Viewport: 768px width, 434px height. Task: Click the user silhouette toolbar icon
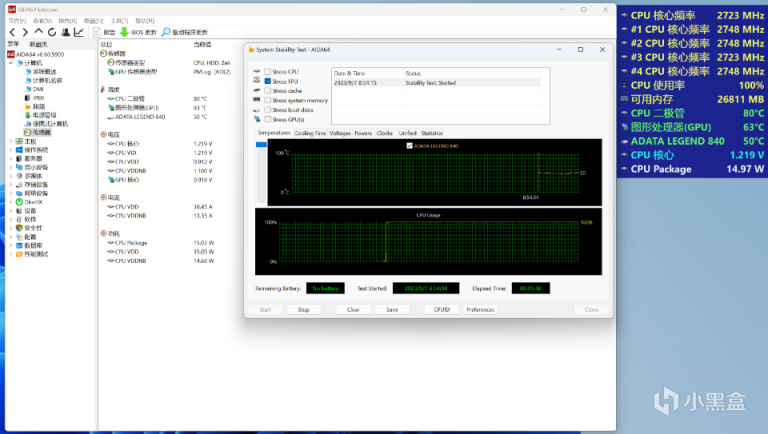point(65,32)
